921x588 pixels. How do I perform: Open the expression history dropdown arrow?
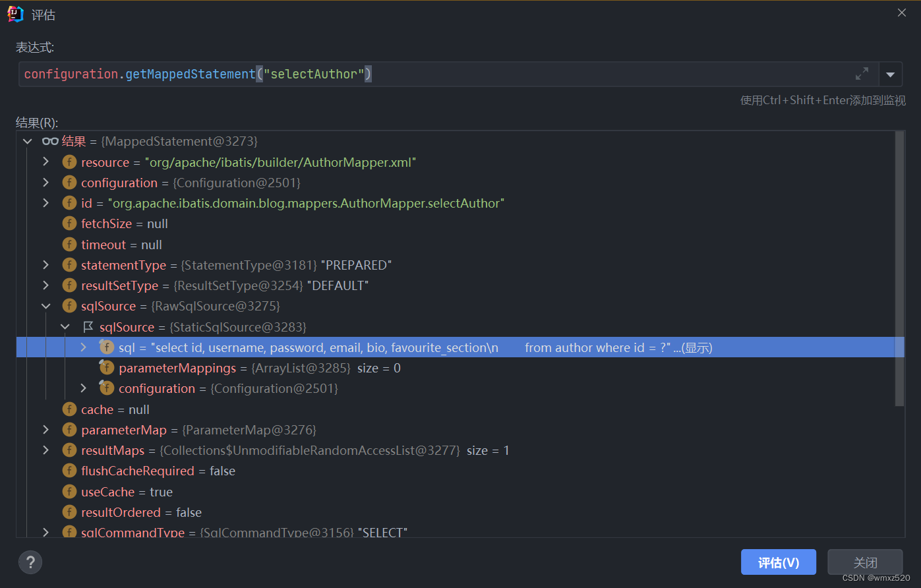coord(891,74)
